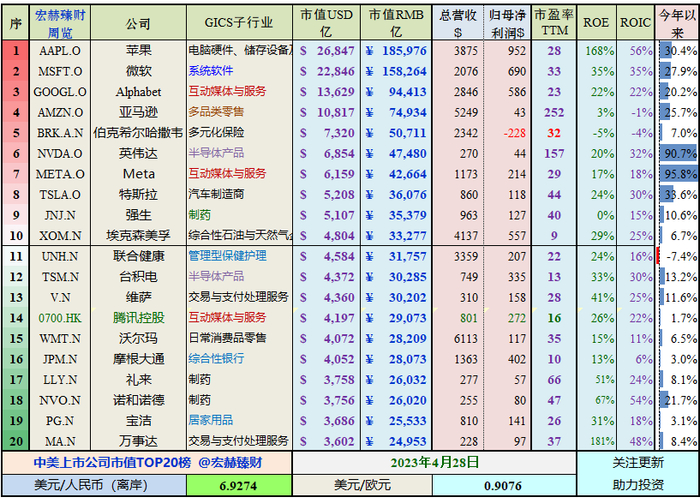Select the ROE column header
This screenshot has width=700, height=498.
(x=596, y=23)
